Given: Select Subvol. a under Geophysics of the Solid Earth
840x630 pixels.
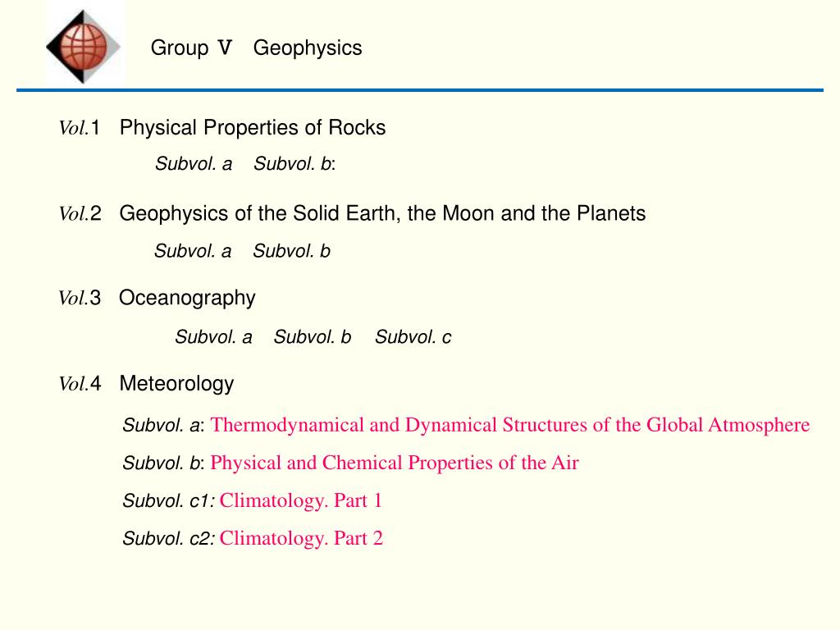Looking at the screenshot, I should [193, 251].
